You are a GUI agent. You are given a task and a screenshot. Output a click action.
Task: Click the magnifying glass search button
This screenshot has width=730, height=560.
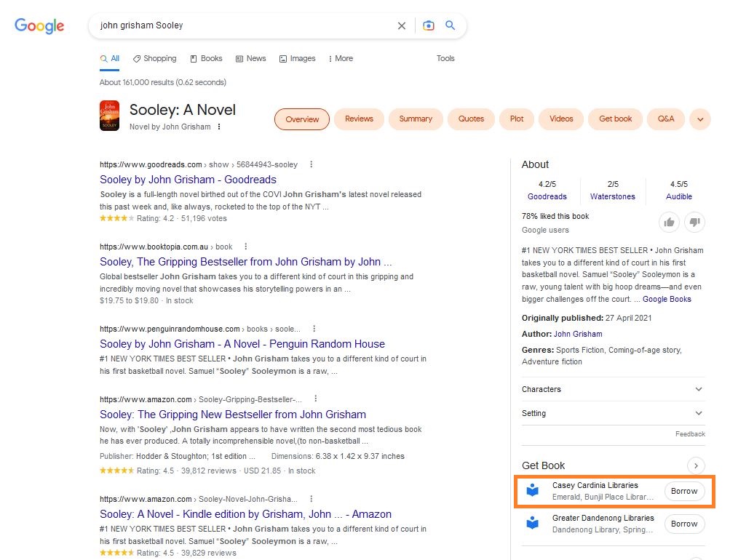tap(451, 25)
